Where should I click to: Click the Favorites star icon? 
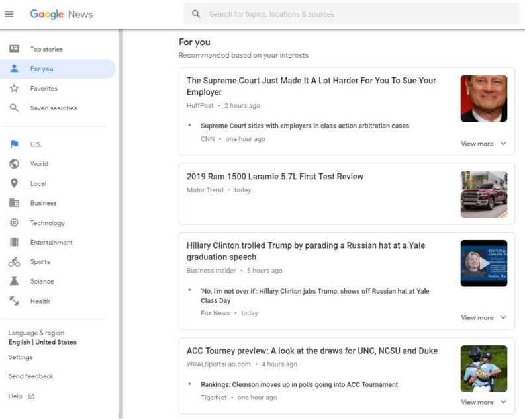pyautogui.click(x=14, y=88)
